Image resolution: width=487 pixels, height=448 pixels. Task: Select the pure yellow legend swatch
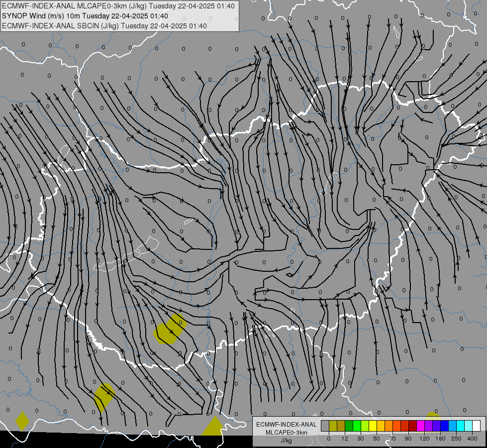point(373,426)
